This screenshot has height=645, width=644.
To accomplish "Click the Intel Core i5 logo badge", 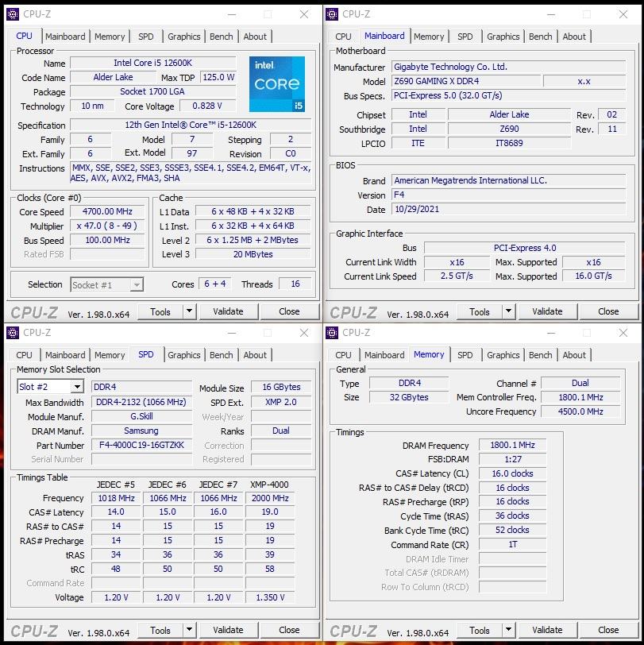I will point(277,84).
